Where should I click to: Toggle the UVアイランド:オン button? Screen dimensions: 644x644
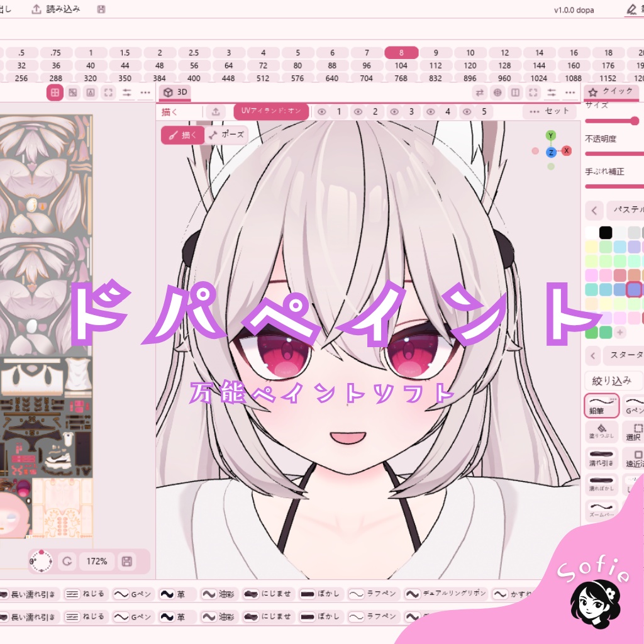tap(271, 111)
